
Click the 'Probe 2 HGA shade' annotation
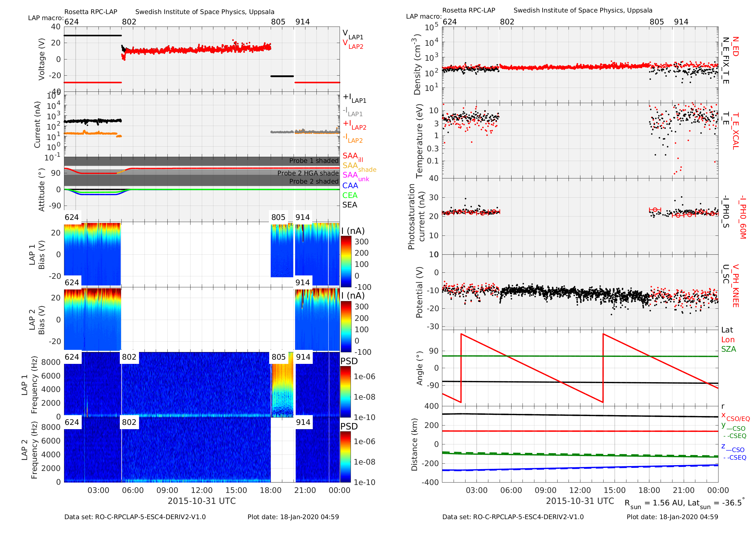(308, 173)
